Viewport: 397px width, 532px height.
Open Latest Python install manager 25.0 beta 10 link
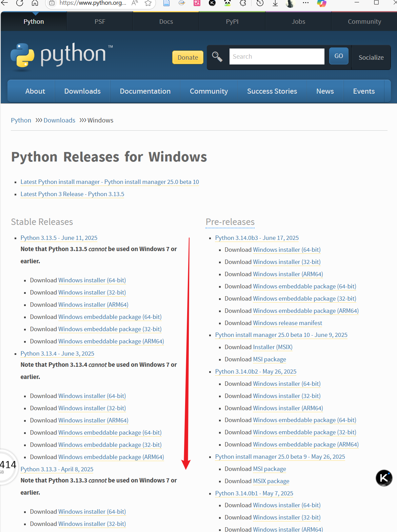pos(110,182)
